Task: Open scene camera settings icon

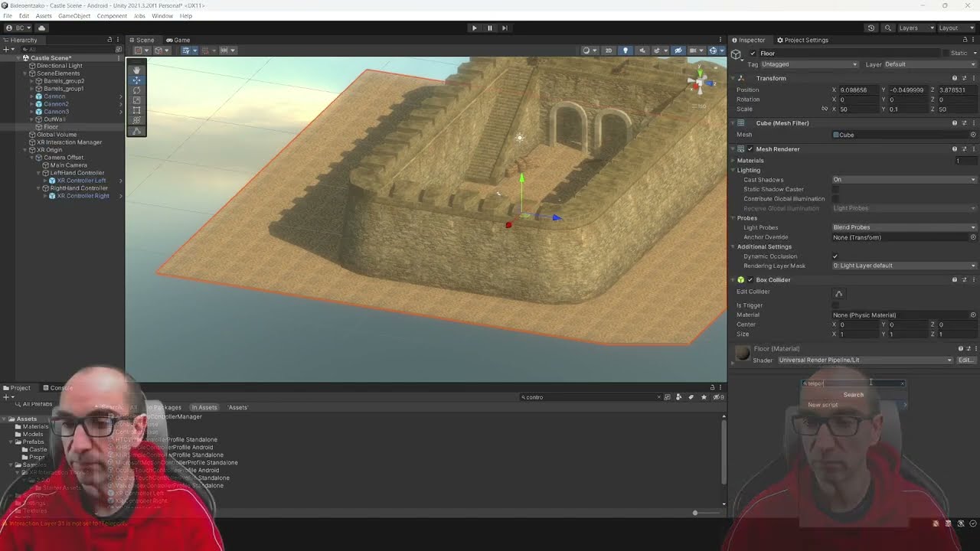Action: click(x=695, y=51)
